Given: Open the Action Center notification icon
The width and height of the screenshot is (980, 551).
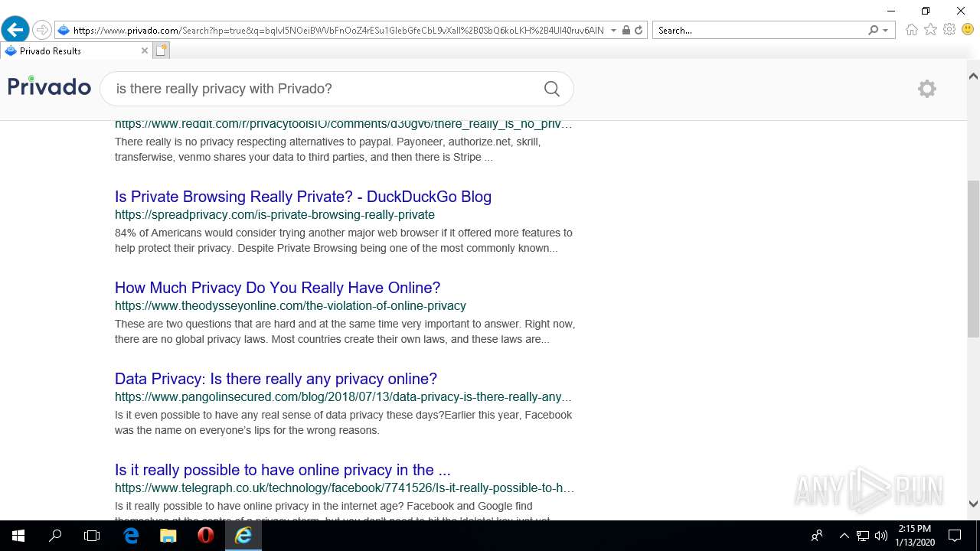Looking at the screenshot, I should (955, 536).
